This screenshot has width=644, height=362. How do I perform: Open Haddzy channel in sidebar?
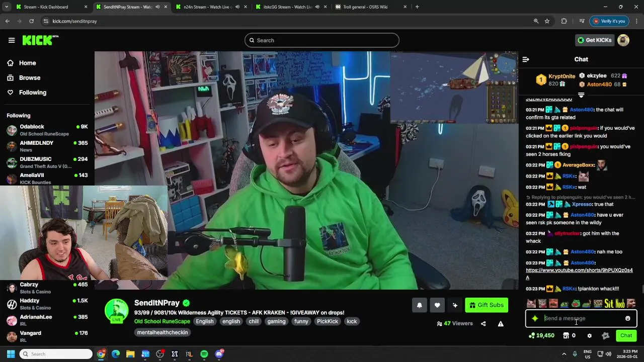47,304
